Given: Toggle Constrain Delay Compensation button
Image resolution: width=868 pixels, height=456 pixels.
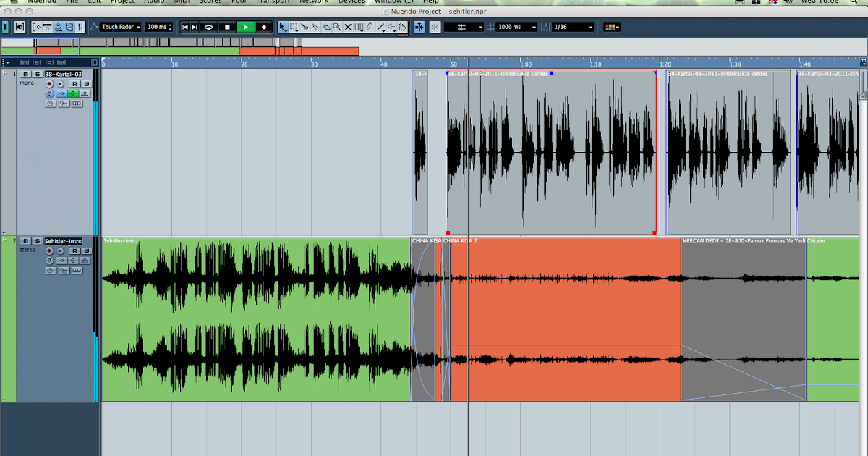Looking at the screenshot, I should point(20,27).
